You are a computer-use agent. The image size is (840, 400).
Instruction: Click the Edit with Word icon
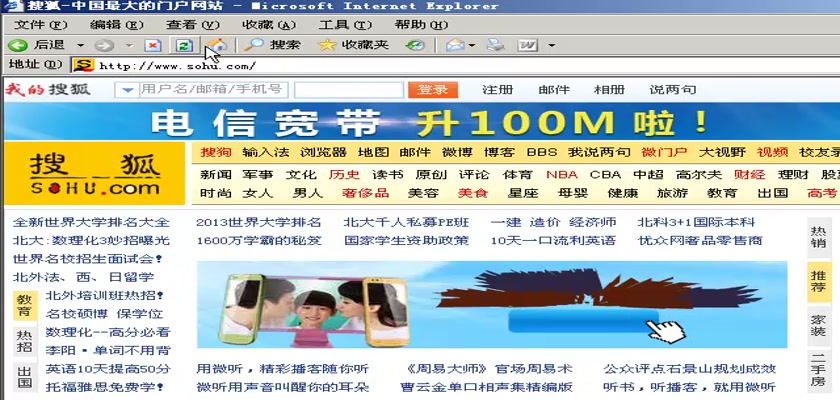pyautogui.click(x=528, y=46)
